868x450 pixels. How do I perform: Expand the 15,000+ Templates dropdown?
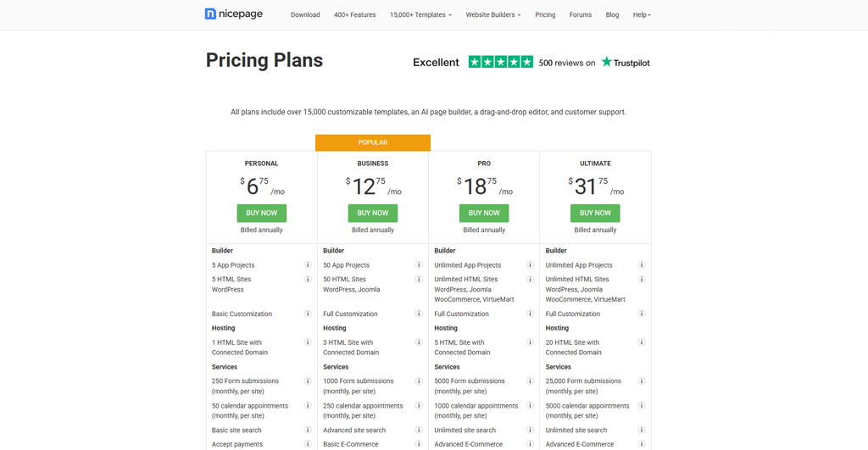(420, 14)
